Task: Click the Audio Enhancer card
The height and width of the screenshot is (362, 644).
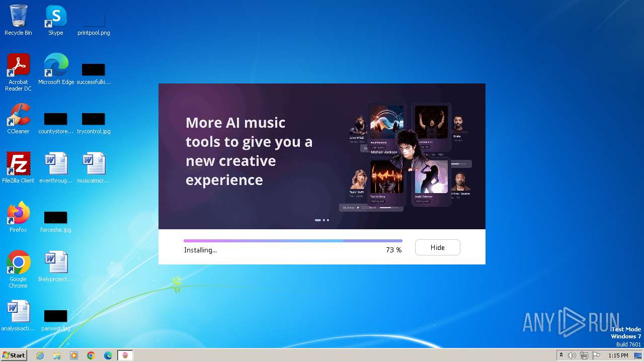Action: [431, 182]
